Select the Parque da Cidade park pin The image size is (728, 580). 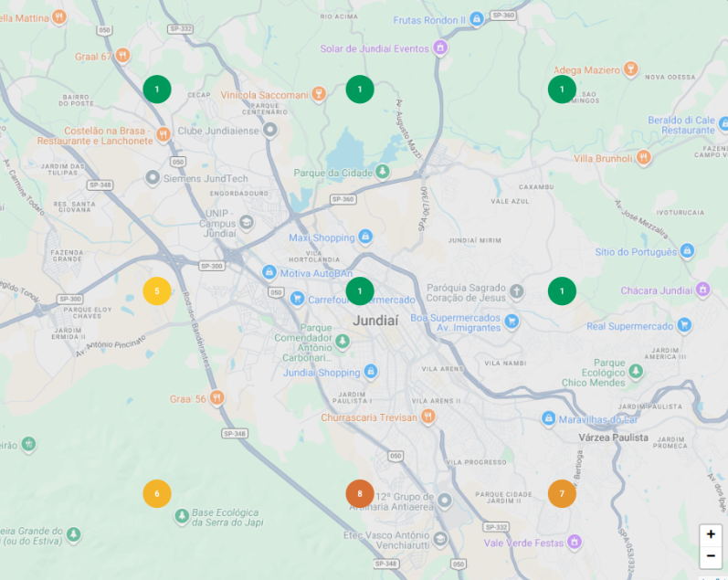click(x=382, y=173)
